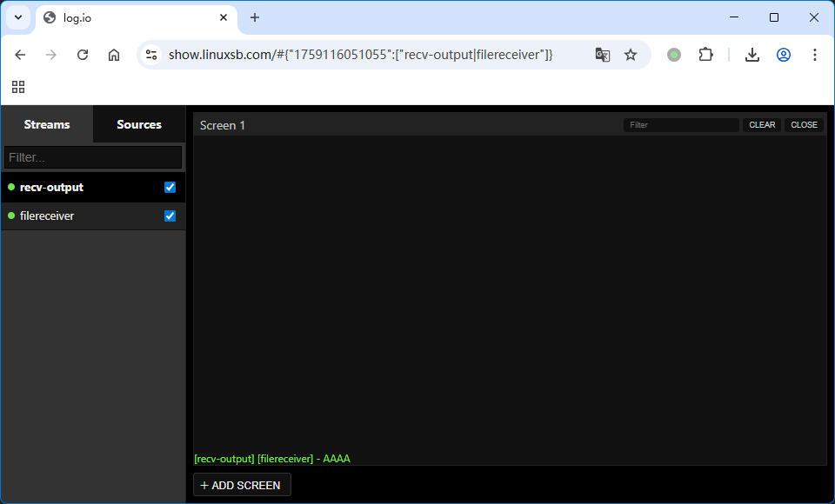Click the CLOSE button on Screen 1
Image resolution: width=835 pixels, height=504 pixels.
[x=804, y=125]
